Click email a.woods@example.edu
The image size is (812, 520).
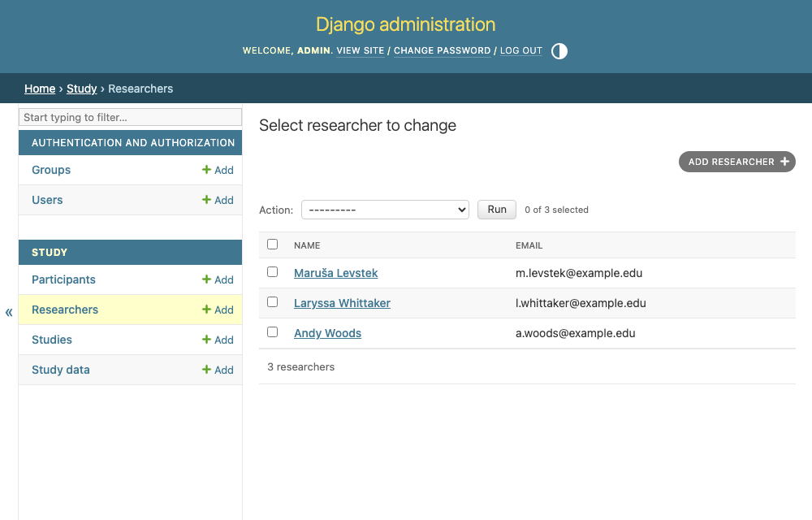tap(576, 333)
